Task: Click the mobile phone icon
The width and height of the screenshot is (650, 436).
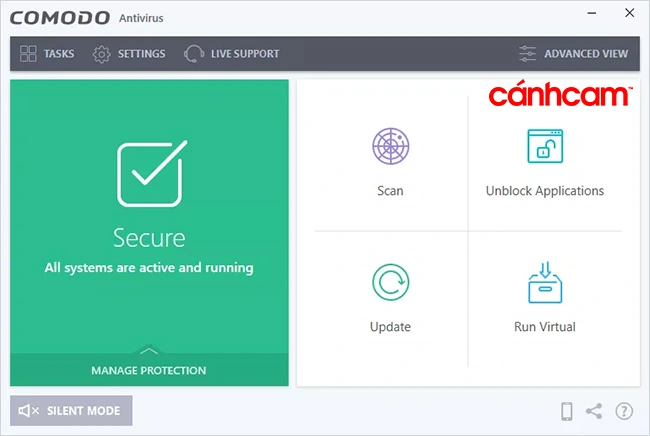Action: [567, 411]
